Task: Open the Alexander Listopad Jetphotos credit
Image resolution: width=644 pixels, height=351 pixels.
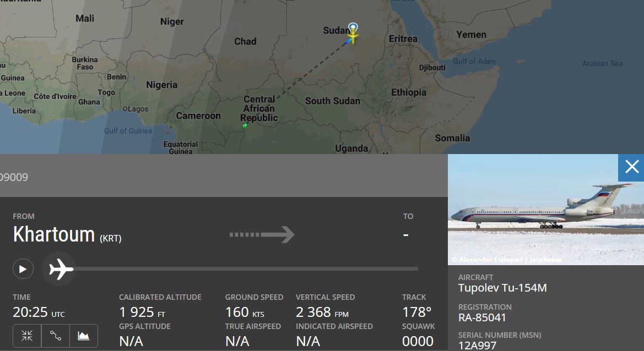Action: 507,259
